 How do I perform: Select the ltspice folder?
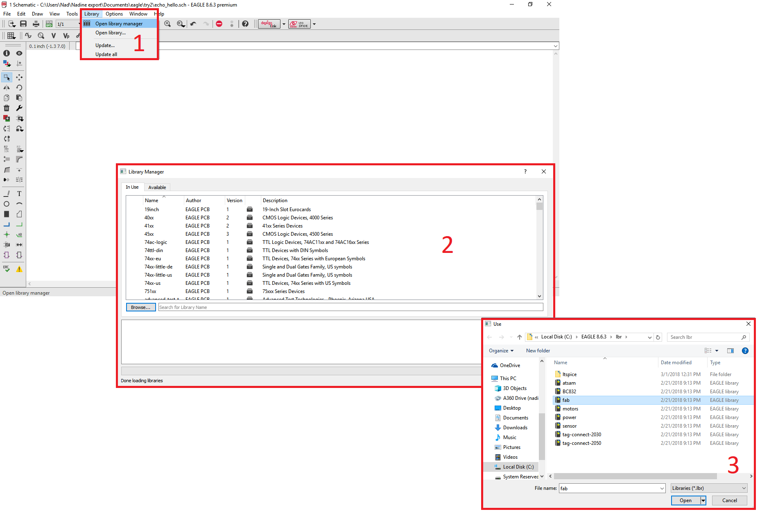[x=653, y=374]
